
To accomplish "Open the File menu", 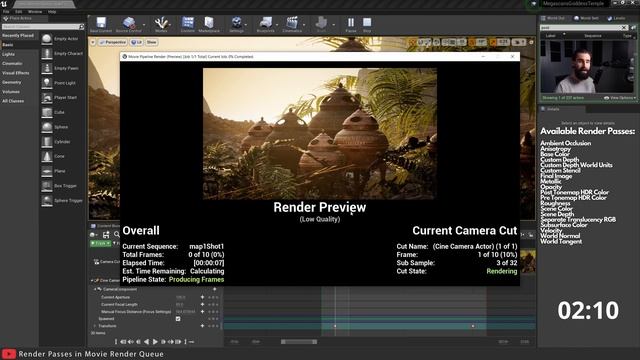I will [x=6, y=12].
